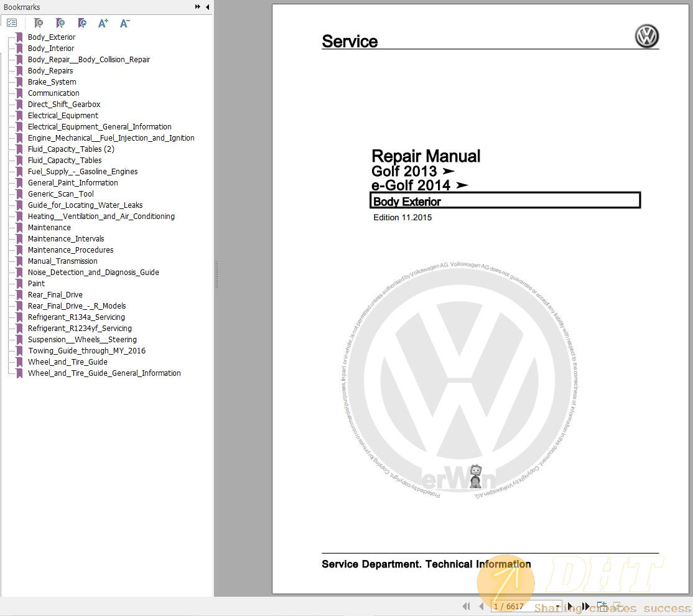Screen dimensions: 693x616
Task: Click the next view icon
Action: point(618,606)
